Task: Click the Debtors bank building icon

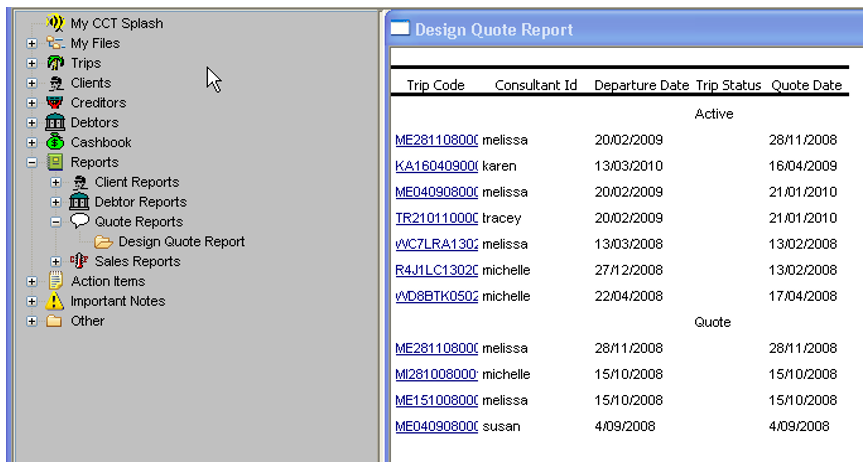Action: point(55,122)
